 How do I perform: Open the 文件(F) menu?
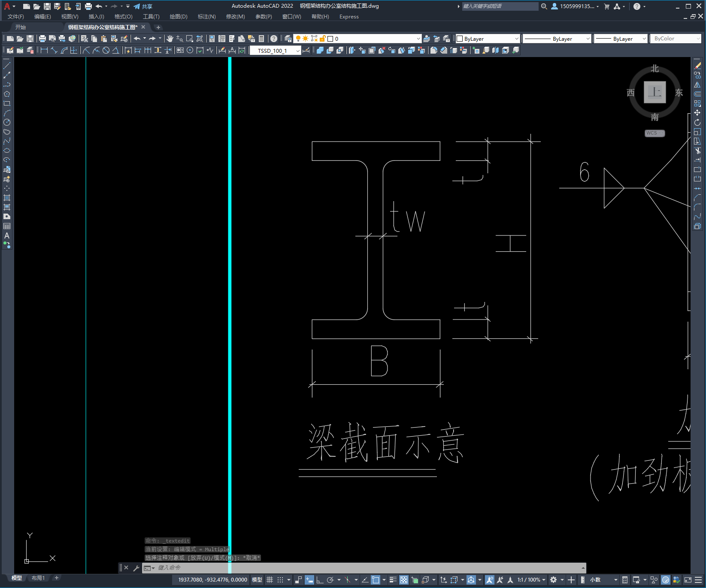point(16,17)
